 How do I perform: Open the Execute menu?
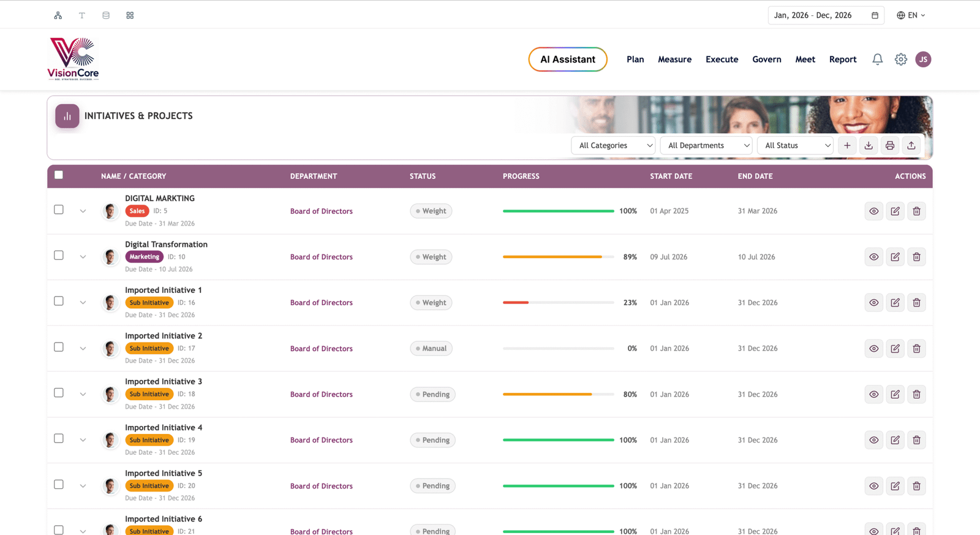pyautogui.click(x=722, y=59)
